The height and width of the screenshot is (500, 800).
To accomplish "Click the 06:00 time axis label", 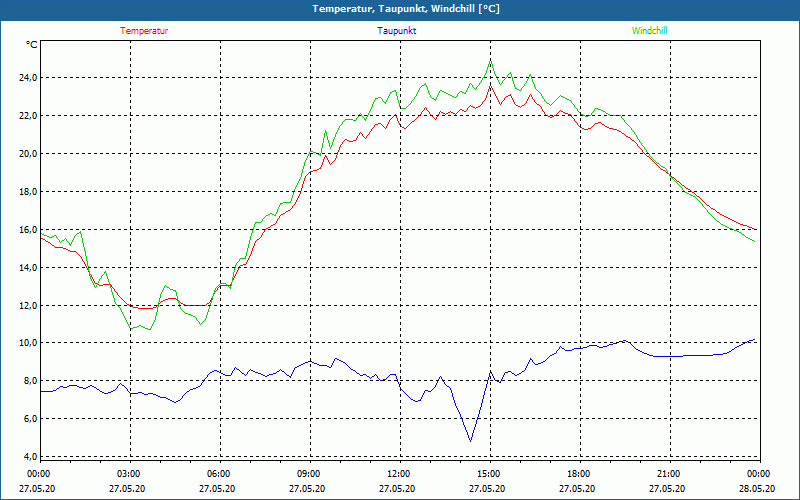I will pos(217,474).
